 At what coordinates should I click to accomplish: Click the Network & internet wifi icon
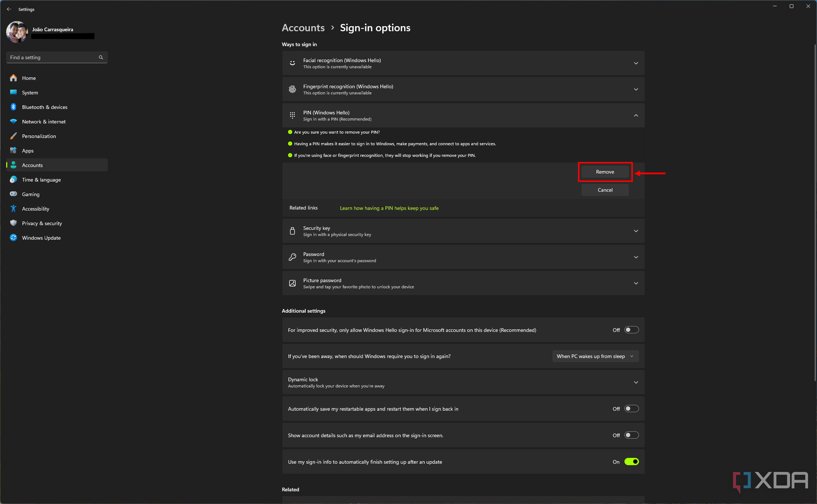point(13,121)
